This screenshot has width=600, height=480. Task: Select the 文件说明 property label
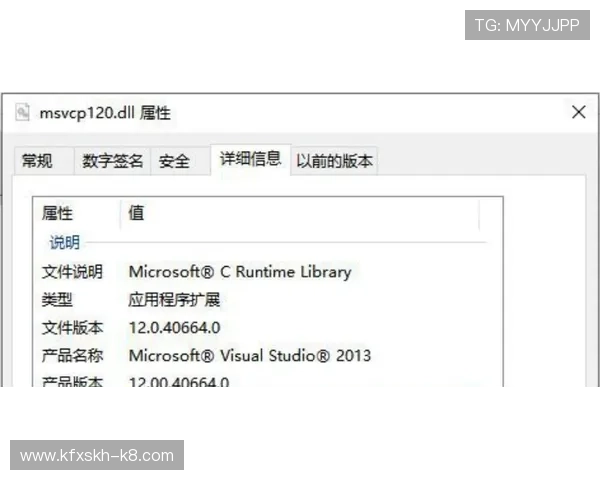pyautogui.click(x=72, y=272)
